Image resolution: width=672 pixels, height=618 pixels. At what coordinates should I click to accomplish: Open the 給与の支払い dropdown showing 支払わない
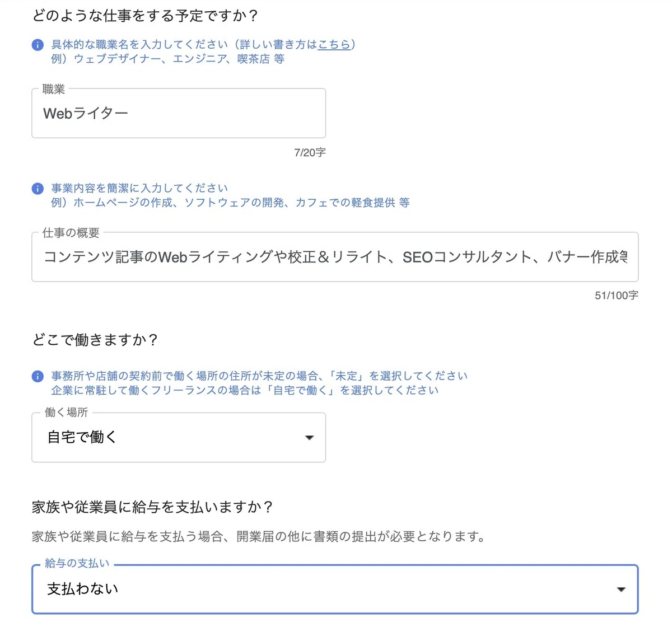335,589
